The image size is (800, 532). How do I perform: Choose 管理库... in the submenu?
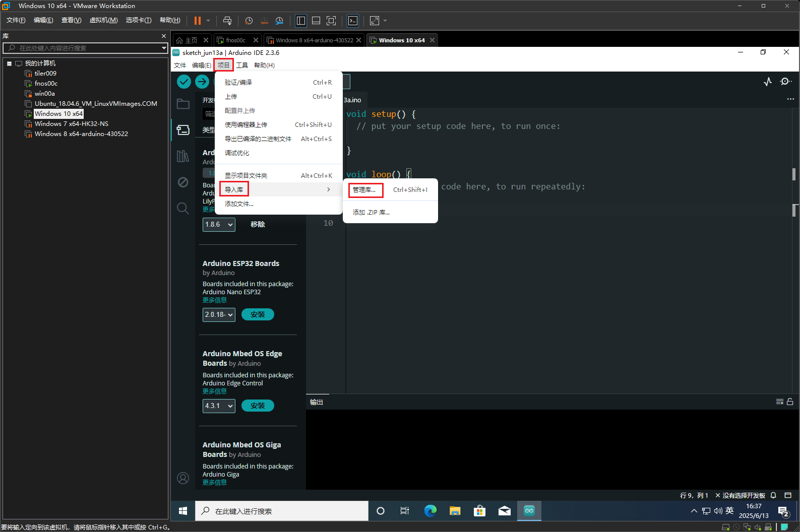[x=390, y=189]
